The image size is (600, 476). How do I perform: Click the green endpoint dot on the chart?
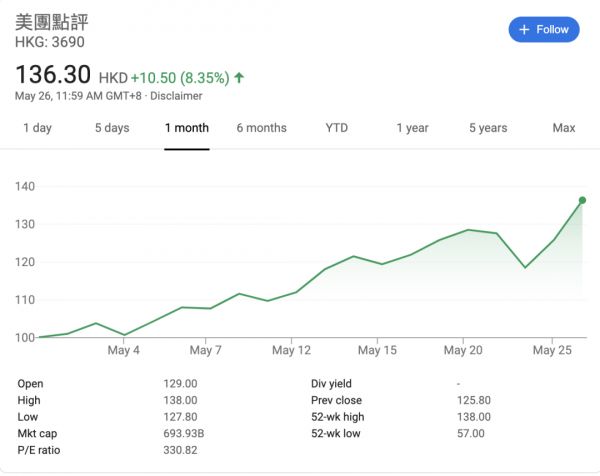pyautogui.click(x=582, y=200)
